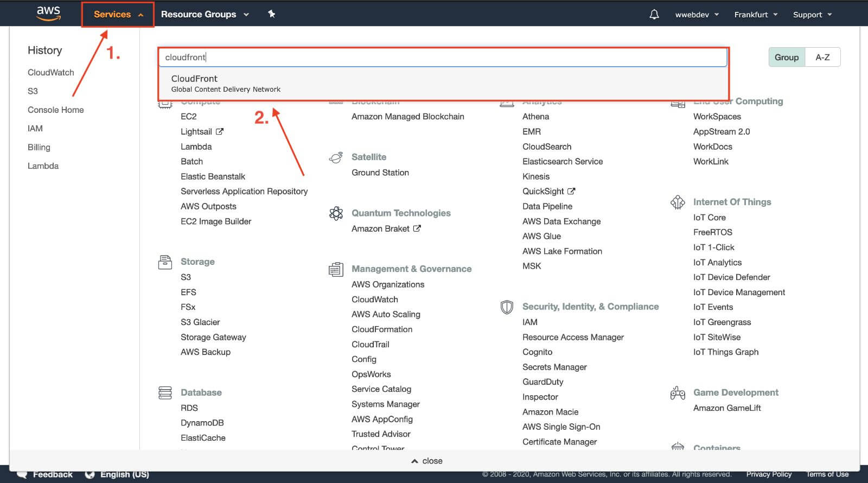Click the Internet Of Things icon
Screen dimensions: 868x483
click(678, 202)
